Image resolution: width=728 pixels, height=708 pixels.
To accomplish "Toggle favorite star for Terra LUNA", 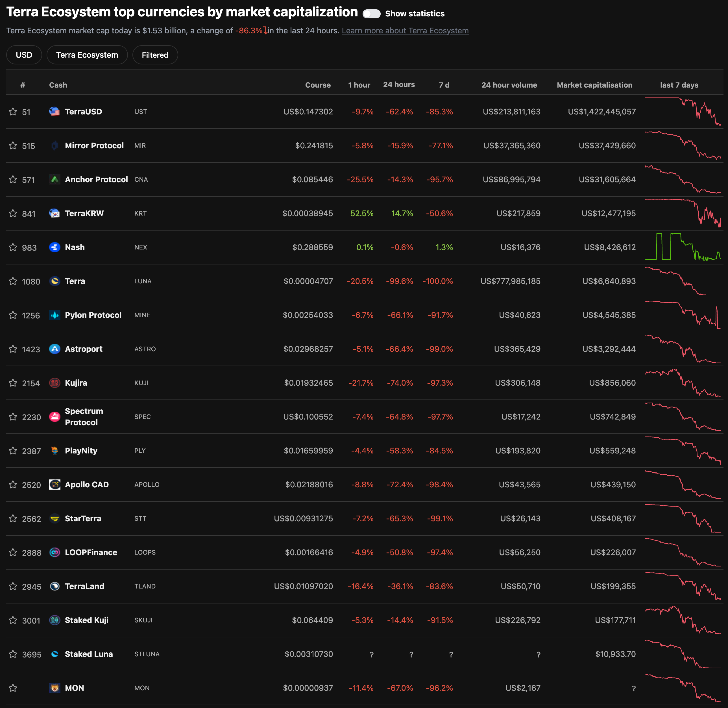I will (x=13, y=281).
